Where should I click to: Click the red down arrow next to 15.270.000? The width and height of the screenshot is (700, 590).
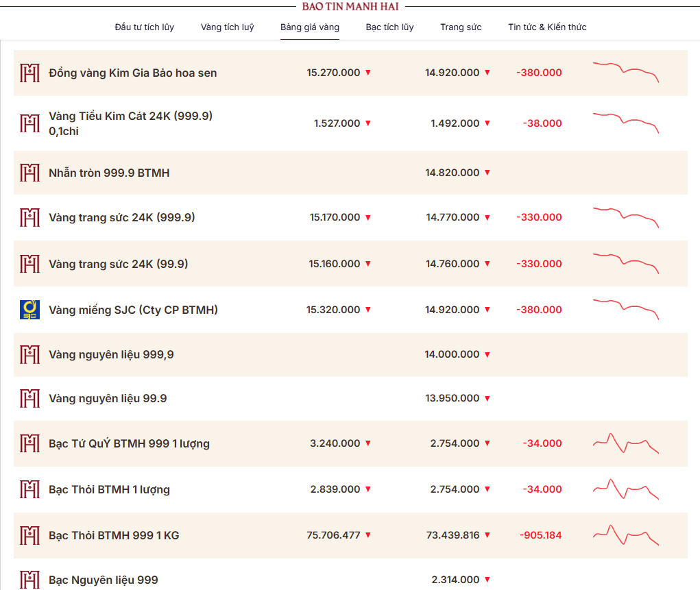[368, 73]
